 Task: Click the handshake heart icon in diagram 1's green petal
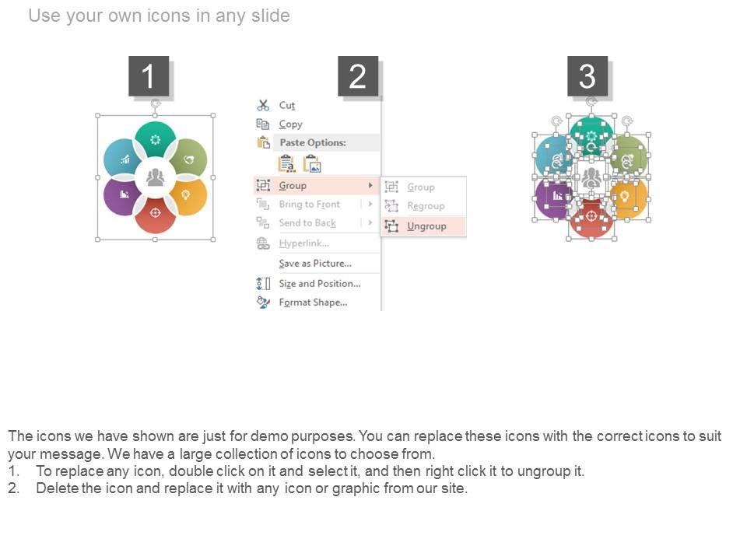(188, 159)
